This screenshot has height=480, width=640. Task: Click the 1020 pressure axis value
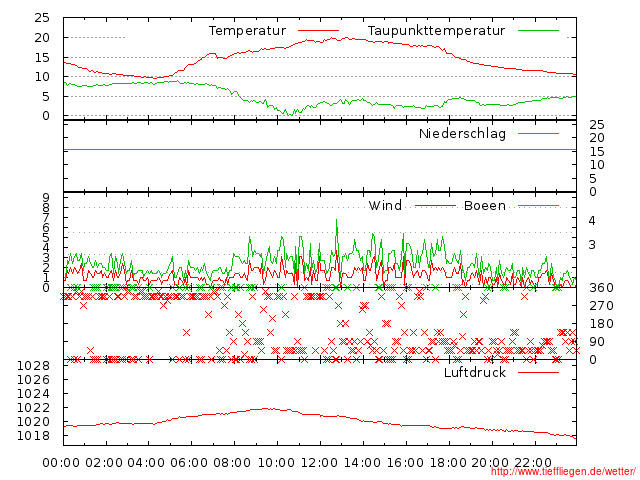[33, 422]
